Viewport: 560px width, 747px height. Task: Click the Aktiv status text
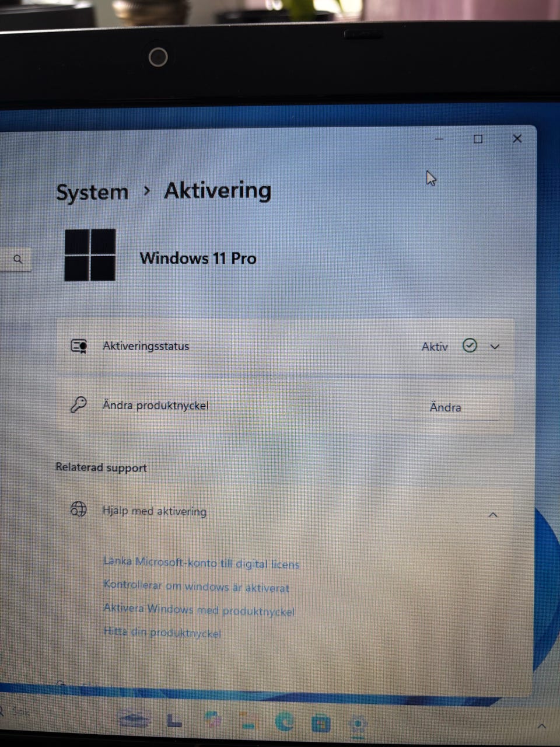click(x=435, y=347)
